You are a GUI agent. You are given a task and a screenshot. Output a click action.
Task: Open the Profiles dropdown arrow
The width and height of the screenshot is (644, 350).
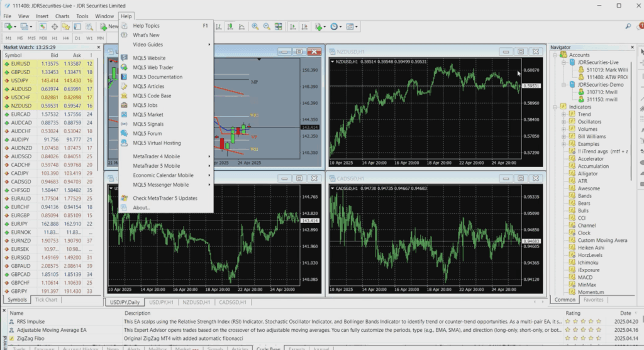coord(31,27)
